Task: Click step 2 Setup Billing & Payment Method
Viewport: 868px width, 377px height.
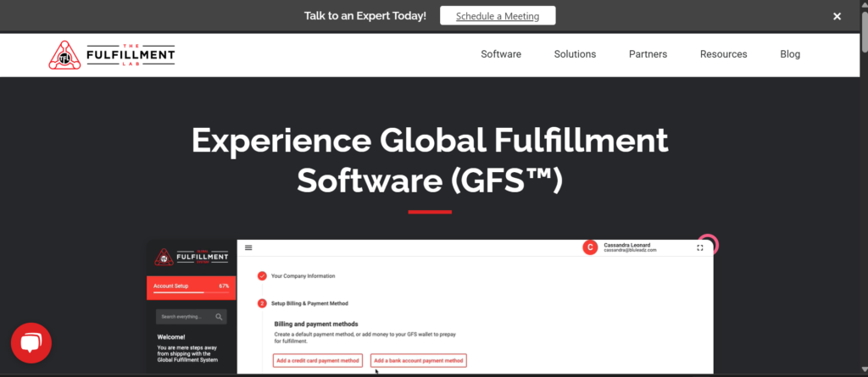Action: click(x=303, y=303)
